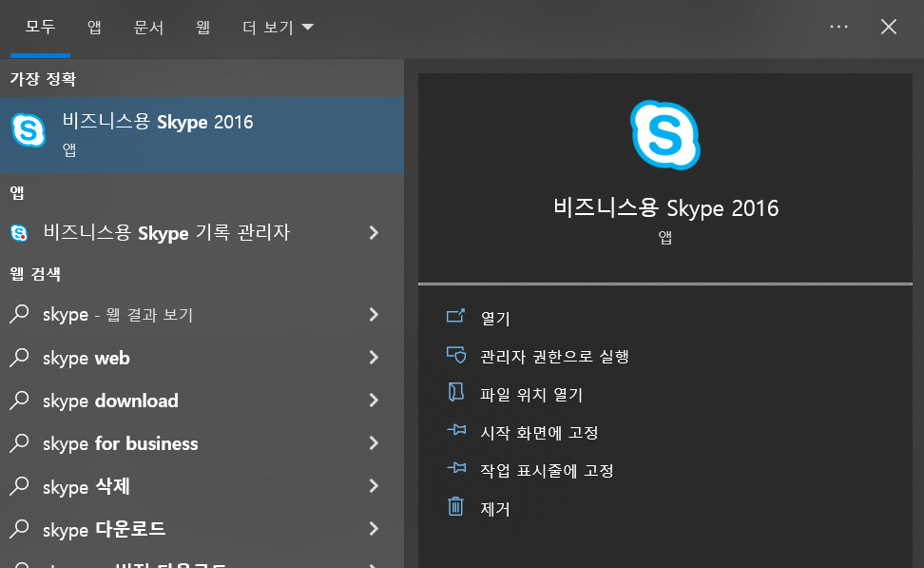The image size is (924, 568).
Task: Expand chevron for skype for business
Action: [x=374, y=443]
